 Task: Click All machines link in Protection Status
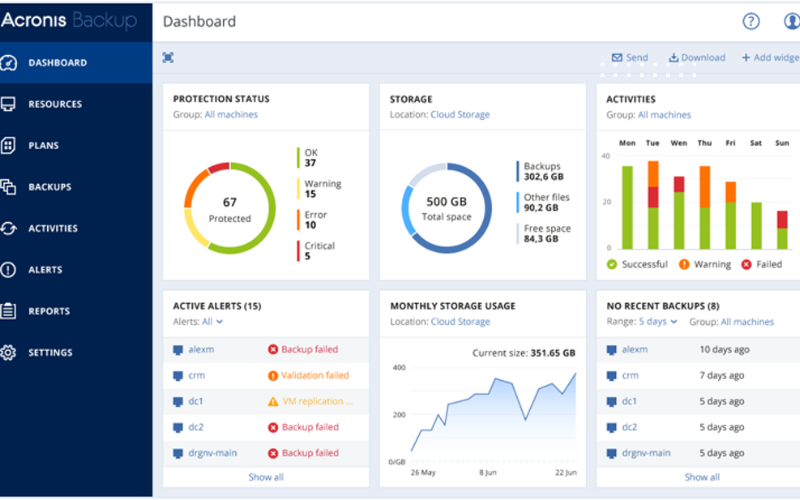pyautogui.click(x=231, y=114)
